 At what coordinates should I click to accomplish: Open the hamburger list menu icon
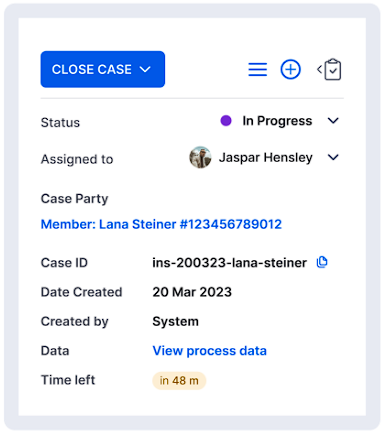point(257,70)
